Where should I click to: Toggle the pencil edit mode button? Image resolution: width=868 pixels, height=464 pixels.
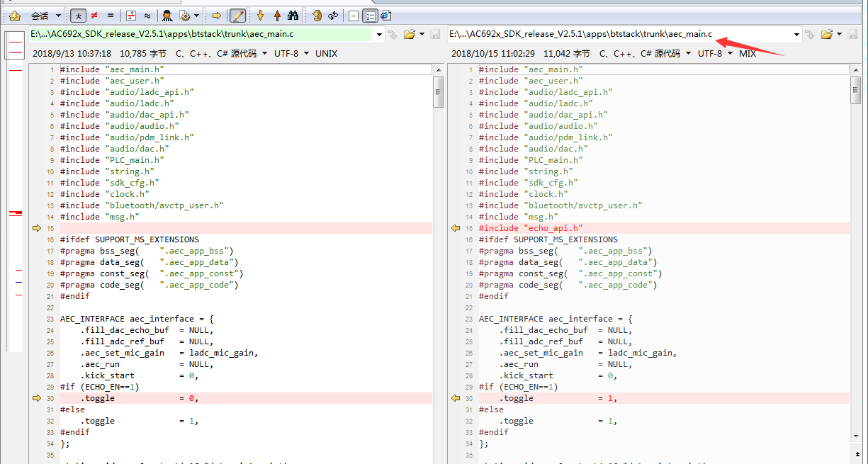[238, 15]
